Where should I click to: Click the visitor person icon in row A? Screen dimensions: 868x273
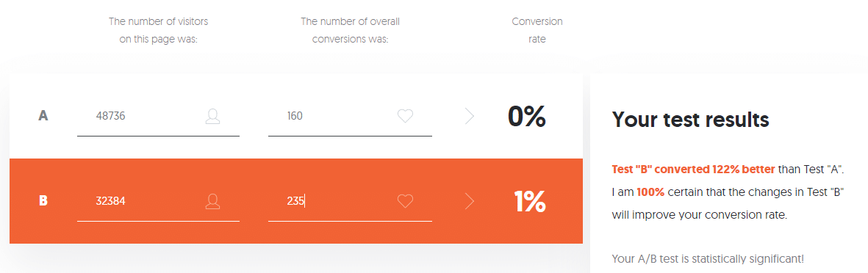pyautogui.click(x=213, y=116)
